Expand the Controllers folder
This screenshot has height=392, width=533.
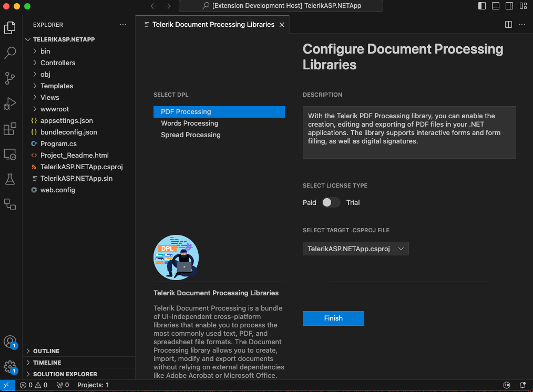coord(79,63)
